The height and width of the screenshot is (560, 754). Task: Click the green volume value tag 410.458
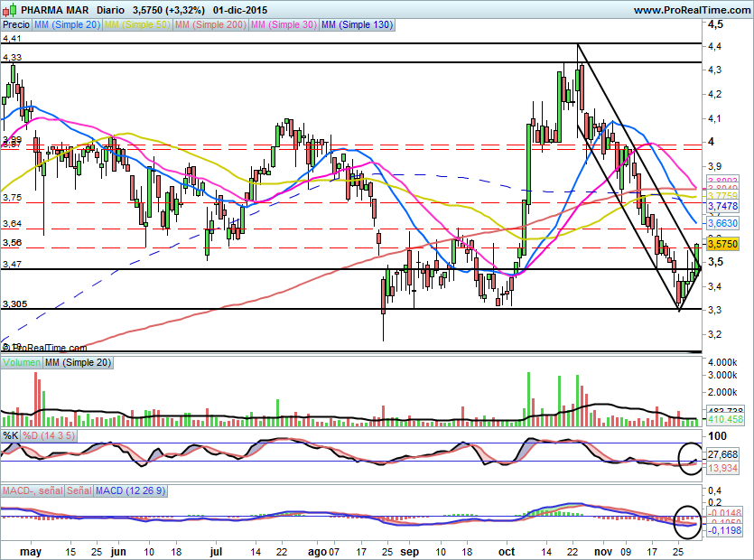[x=722, y=420]
